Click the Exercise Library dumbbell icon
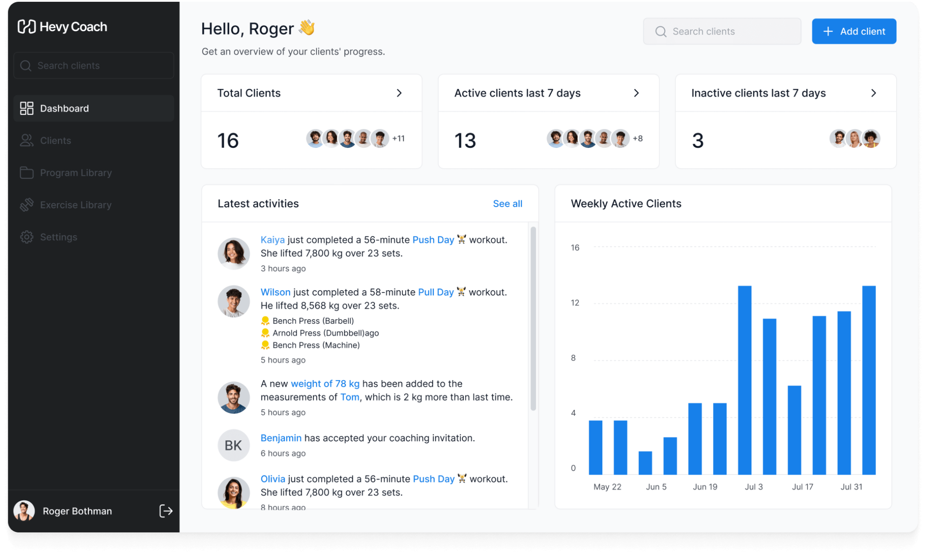The width and height of the screenshot is (926, 560). click(27, 205)
